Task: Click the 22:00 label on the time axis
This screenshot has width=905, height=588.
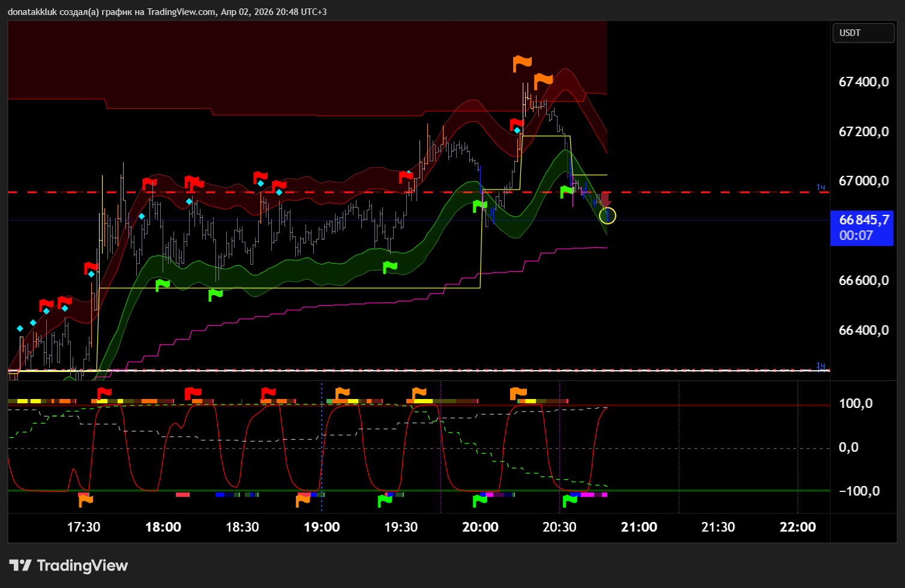Action: (x=798, y=527)
